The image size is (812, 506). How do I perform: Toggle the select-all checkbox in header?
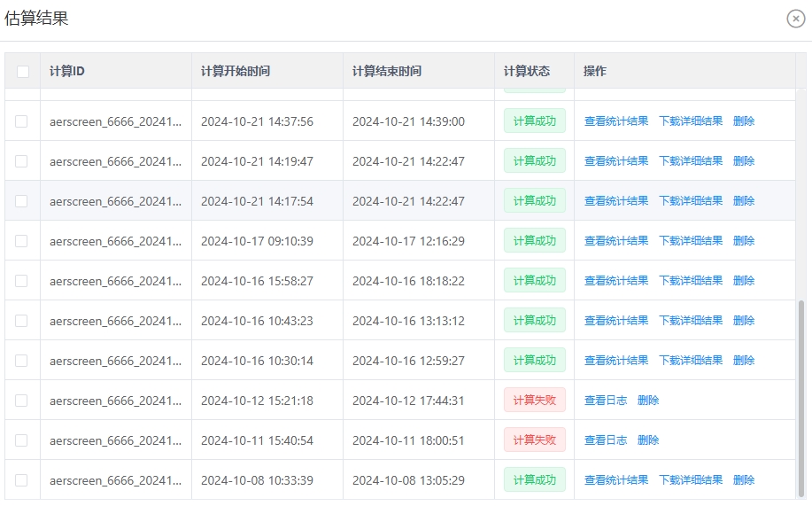(23, 72)
